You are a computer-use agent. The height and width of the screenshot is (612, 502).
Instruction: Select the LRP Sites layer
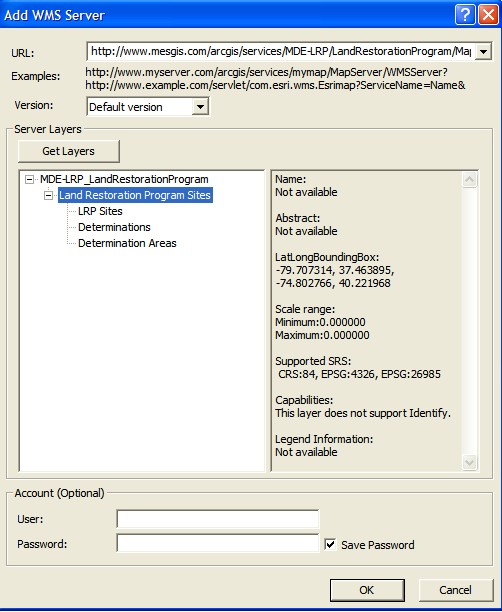point(100,211)
